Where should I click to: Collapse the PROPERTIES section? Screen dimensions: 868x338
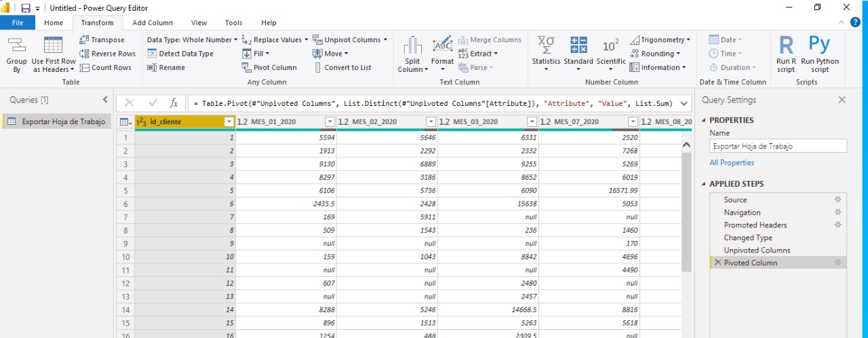pyautogui.click(x=703, y=120)
